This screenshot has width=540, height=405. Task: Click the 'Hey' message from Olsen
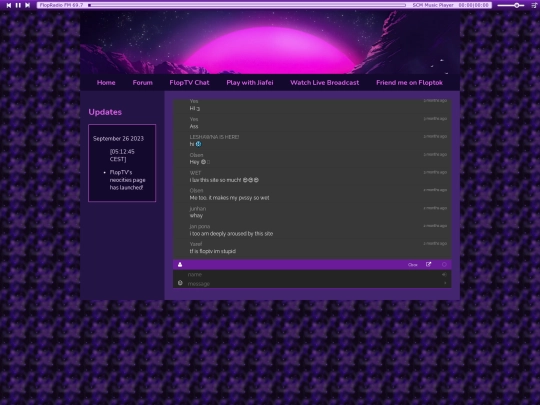[199, 162]
